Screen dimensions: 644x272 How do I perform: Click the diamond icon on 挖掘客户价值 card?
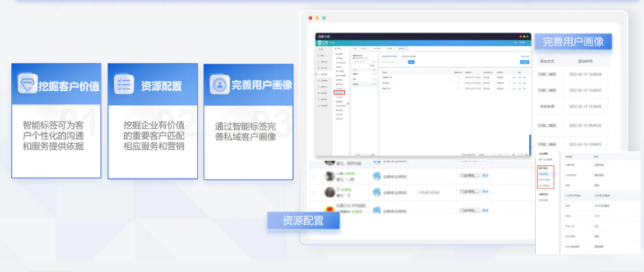[27, 83]
